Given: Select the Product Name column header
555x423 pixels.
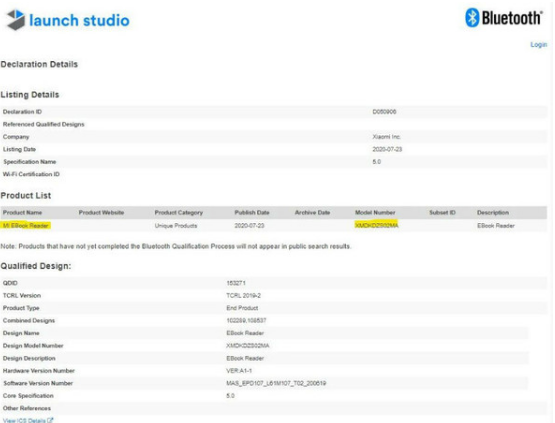Looking at the screenshot, I should tap(22, 212).
